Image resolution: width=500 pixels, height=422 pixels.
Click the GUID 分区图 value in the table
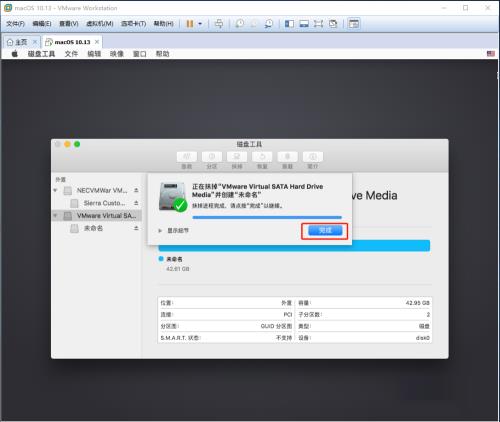(276, 326)
